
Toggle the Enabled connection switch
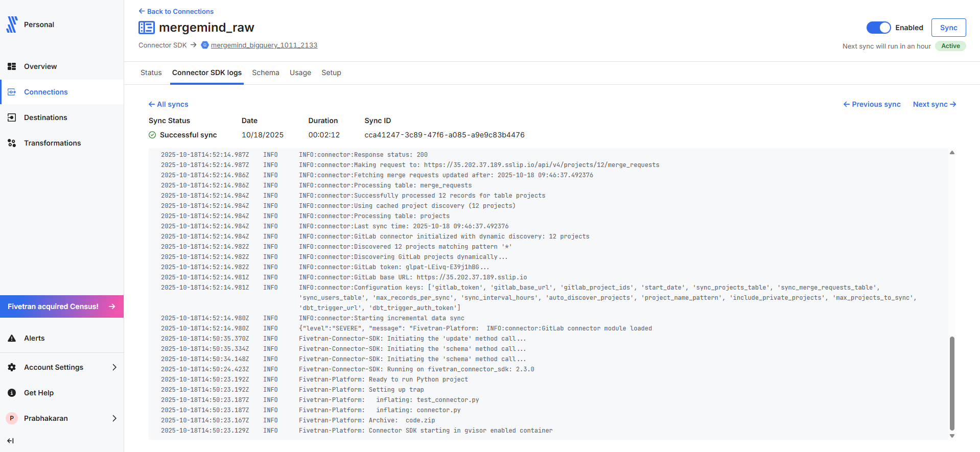(878, 28)
